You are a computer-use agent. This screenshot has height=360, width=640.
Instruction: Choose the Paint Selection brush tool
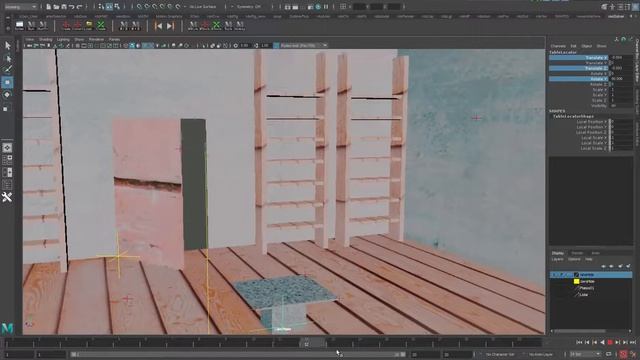(7, 69)
